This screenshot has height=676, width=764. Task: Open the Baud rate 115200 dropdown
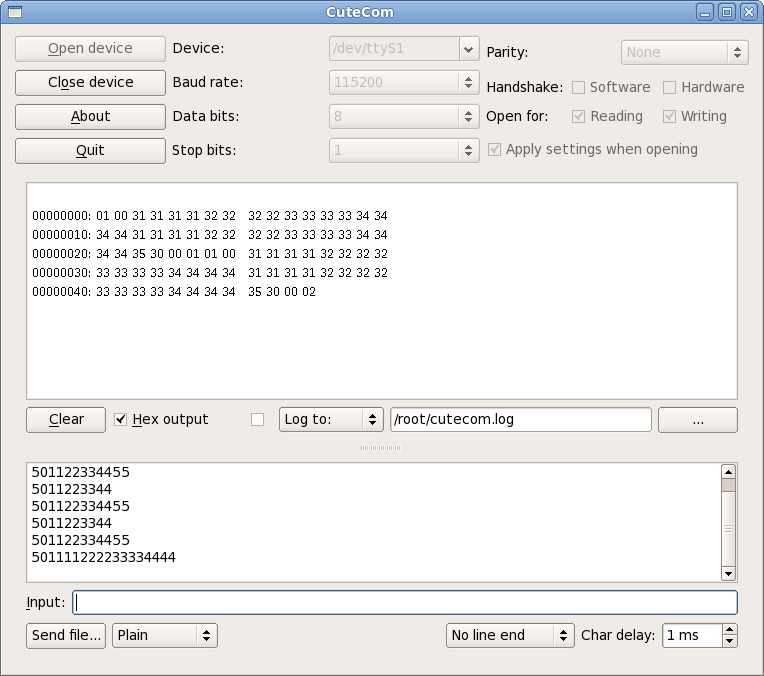coord(404,82)
